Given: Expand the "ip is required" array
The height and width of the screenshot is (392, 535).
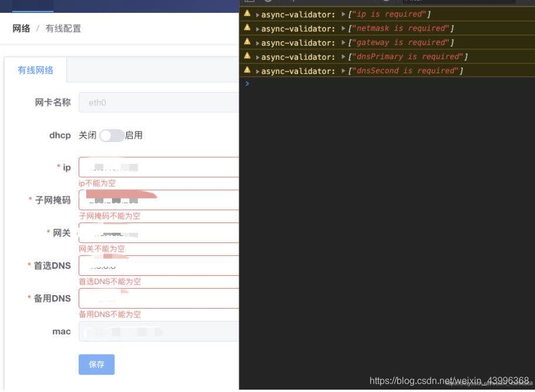Looking at the screenshot, I should pos(343,14).
